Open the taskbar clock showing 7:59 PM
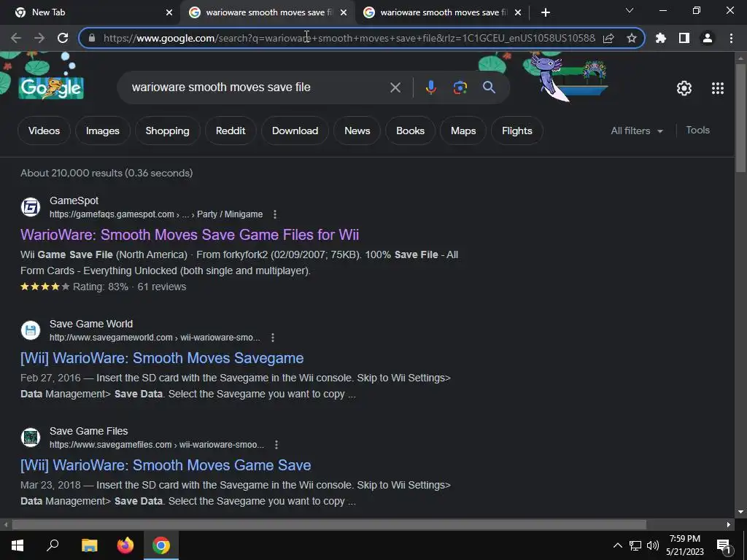 [x=684, y=545]
